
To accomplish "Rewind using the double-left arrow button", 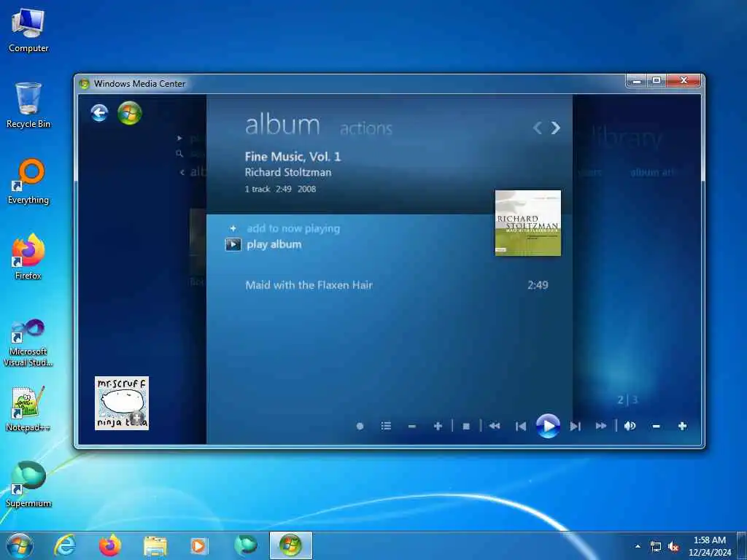I will point(495,426).
